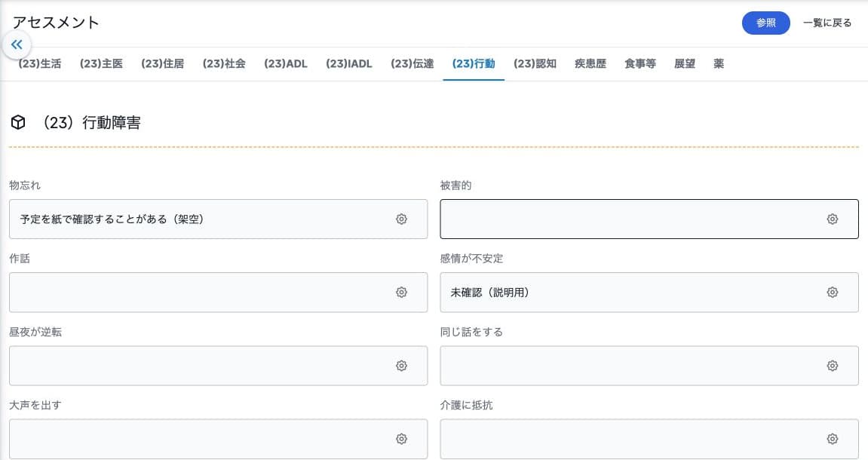Open gear settings for 感情が不安定 field
The width and height of the screenshot is (868, 460).
pos(832,293)
